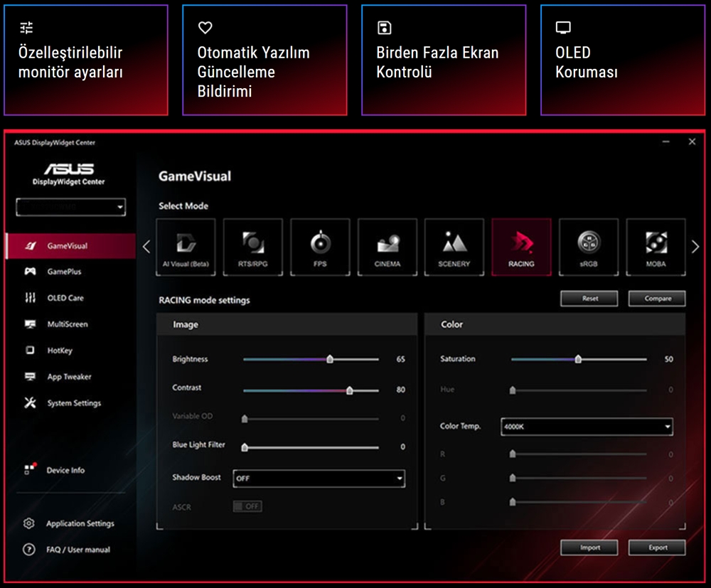The image size is (711, 588).
Task: Choose the SCENERY mode icon
Action: (454, 247)
